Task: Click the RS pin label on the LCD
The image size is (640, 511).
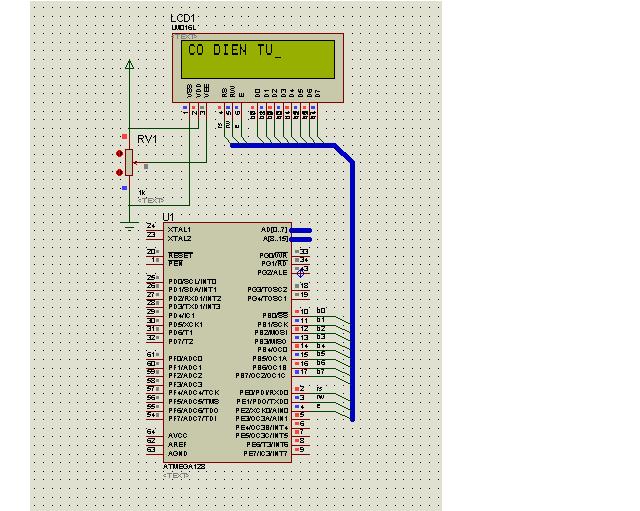Action: click(224, 93)
